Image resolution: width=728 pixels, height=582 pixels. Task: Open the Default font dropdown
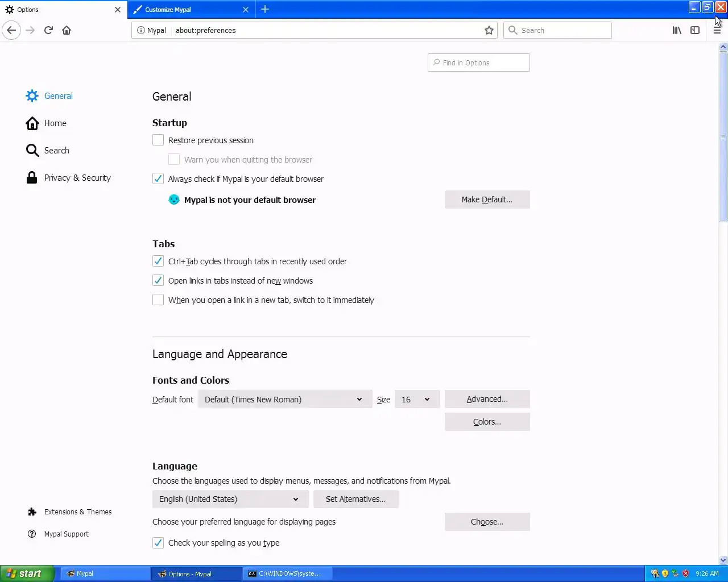pyautogui.click(x=285, y=399)
